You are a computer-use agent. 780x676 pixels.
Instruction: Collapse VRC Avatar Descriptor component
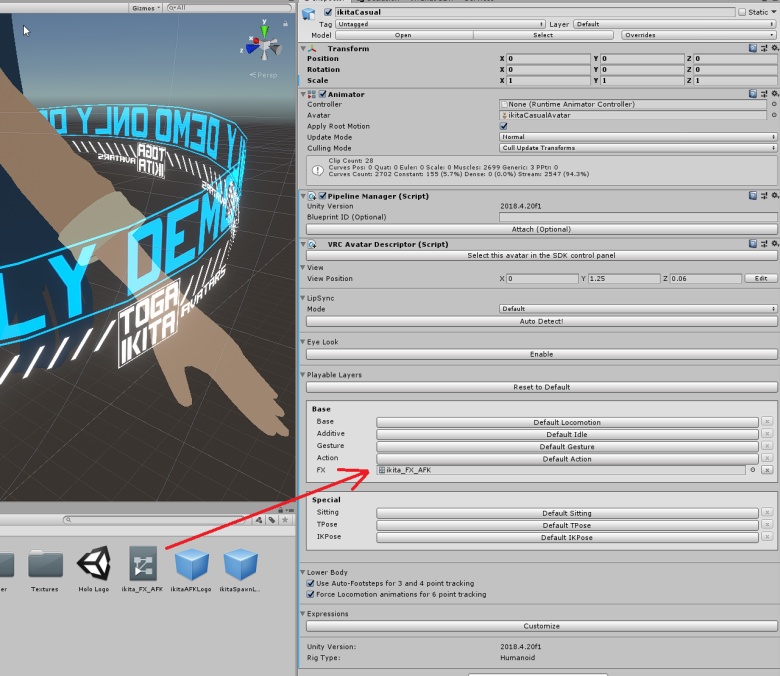(x=303, y=244)
